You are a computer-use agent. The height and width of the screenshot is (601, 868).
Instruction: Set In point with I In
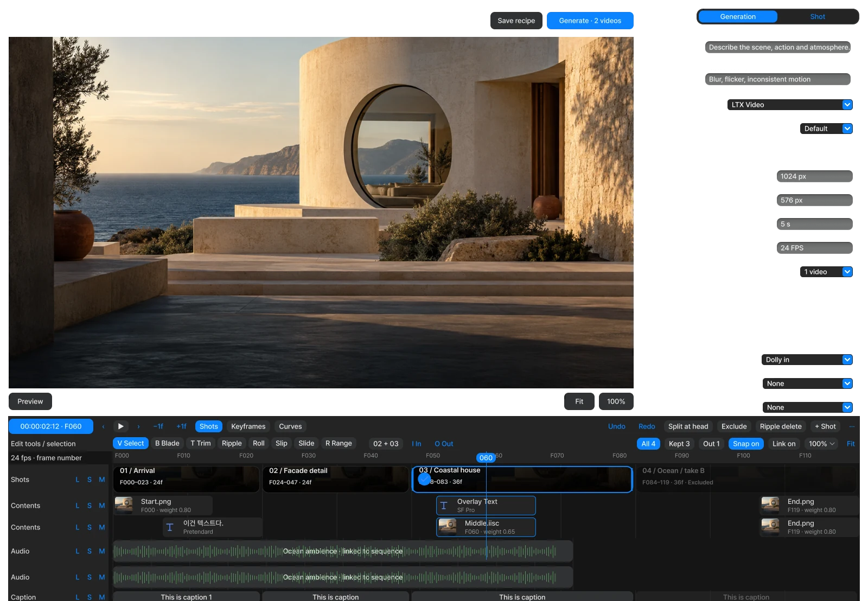[417, 444]
